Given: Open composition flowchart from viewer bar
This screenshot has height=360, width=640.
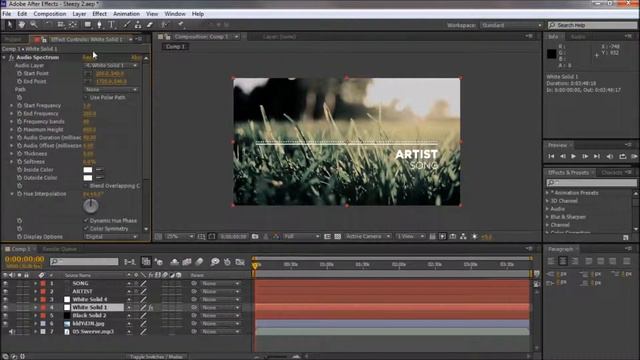Looking at the screenshot, I should pyautogui.click(x=463, y=236).
